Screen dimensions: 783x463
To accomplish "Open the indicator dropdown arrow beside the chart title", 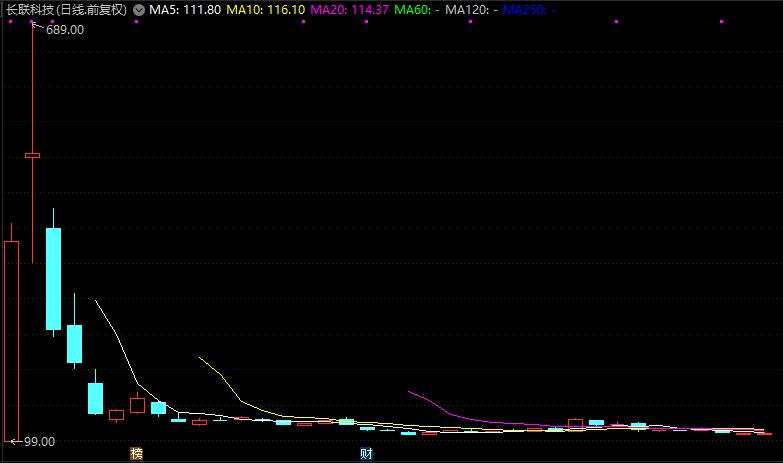I will (139, 10).
